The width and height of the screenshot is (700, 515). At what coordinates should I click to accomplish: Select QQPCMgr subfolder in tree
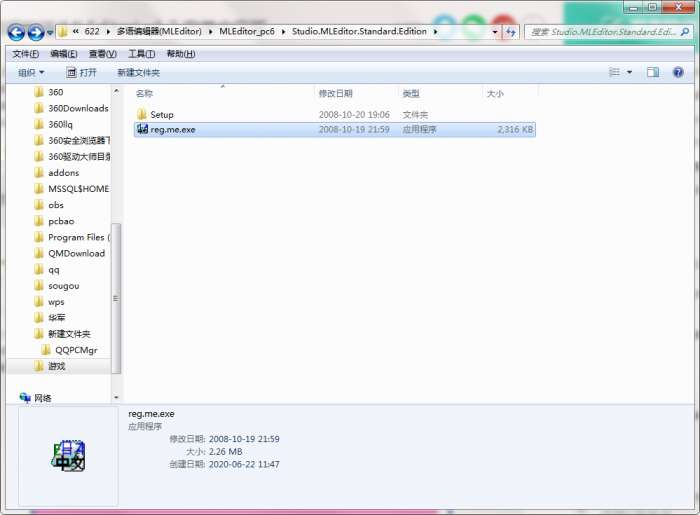(76, 350)
